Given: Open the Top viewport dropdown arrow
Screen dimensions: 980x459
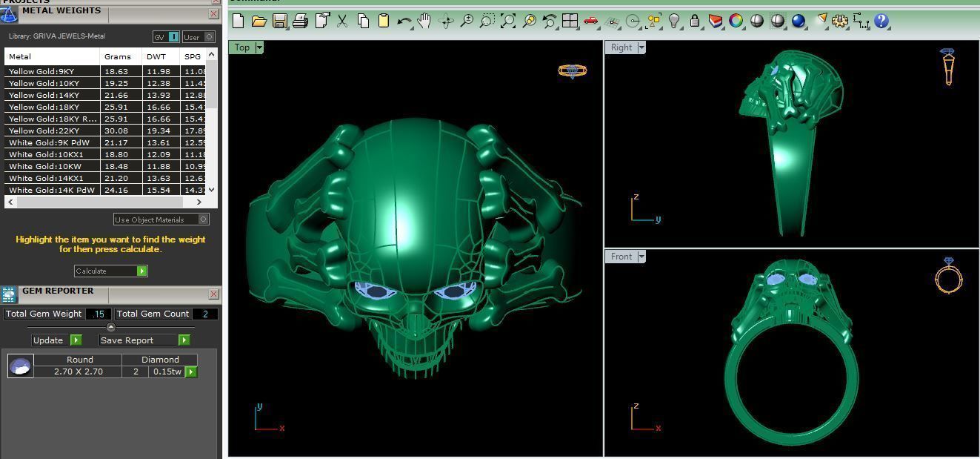Looking at the screenshot, I should click(x=259, y=47).
